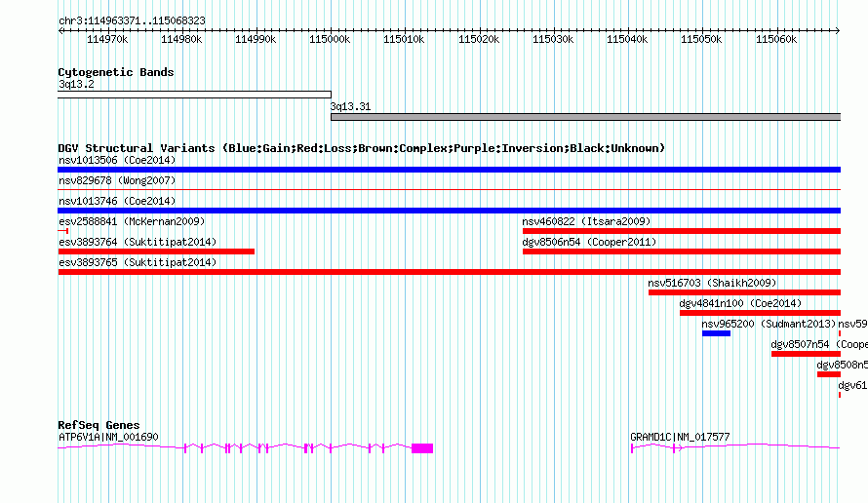Select the esv3893765 (Suktitipat2014) red bar
868x503 pixels.
pyautogui.click(x=449, y=272)
